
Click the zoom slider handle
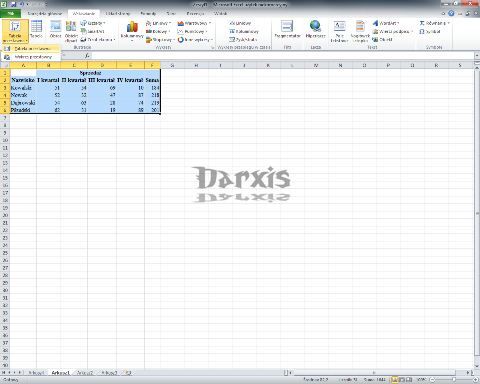tap(454, 379)
